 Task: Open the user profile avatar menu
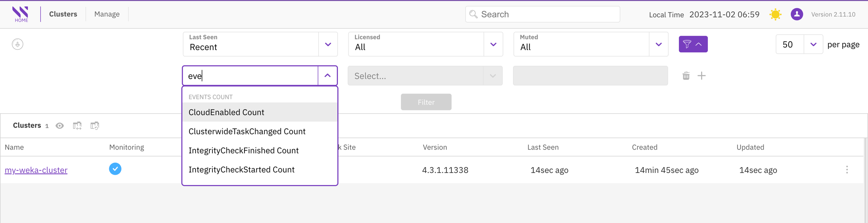click(x=796, y=15)
